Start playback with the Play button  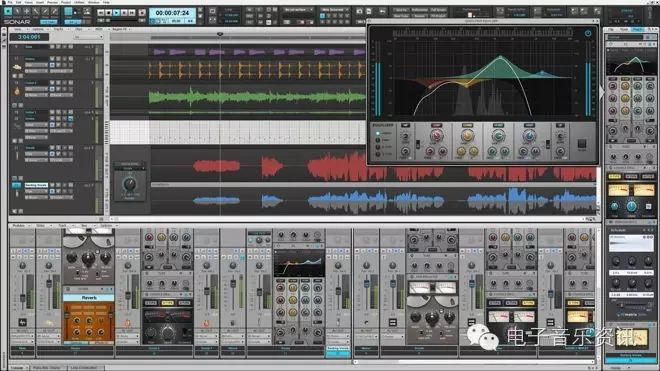116,13
